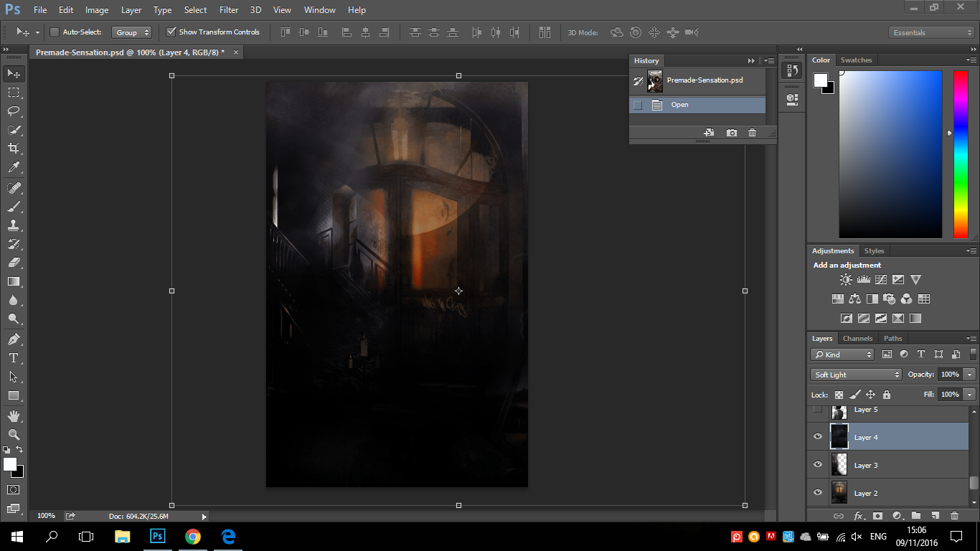980x551 pixels.
Task: Show the hidden Layer 5
Action: (817, 410)
